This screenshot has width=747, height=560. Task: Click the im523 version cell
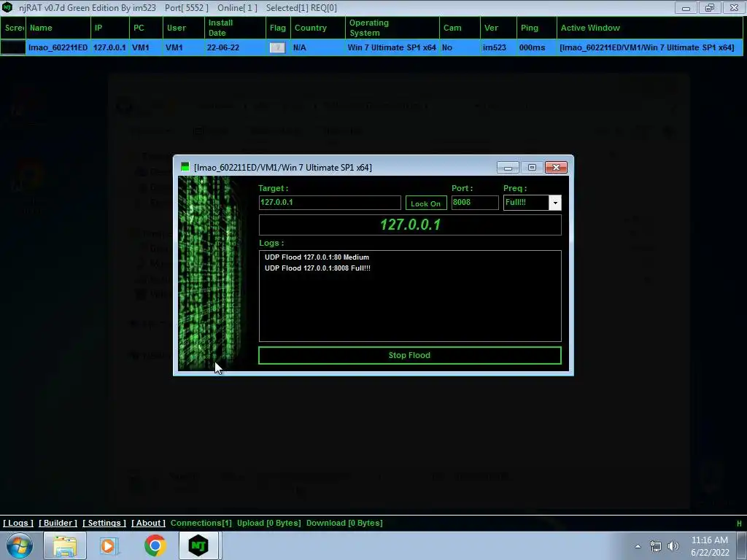click(498, 47)
